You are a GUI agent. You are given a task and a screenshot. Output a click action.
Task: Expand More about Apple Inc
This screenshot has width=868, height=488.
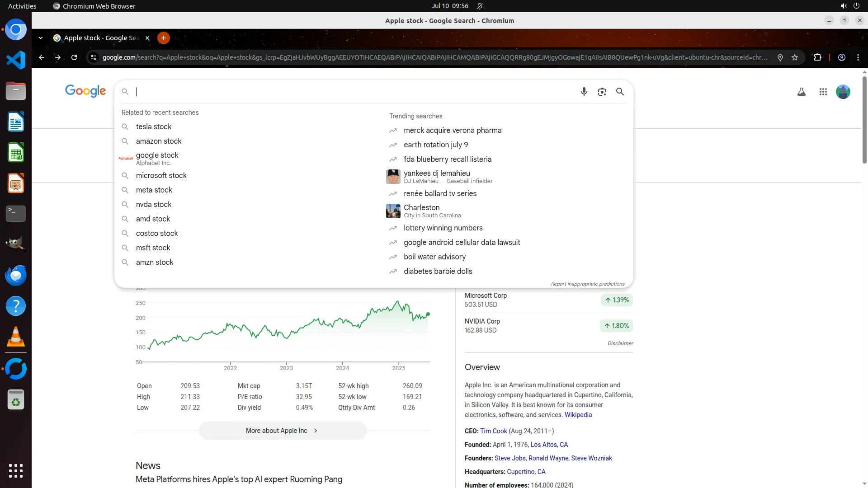coord(283,431)
